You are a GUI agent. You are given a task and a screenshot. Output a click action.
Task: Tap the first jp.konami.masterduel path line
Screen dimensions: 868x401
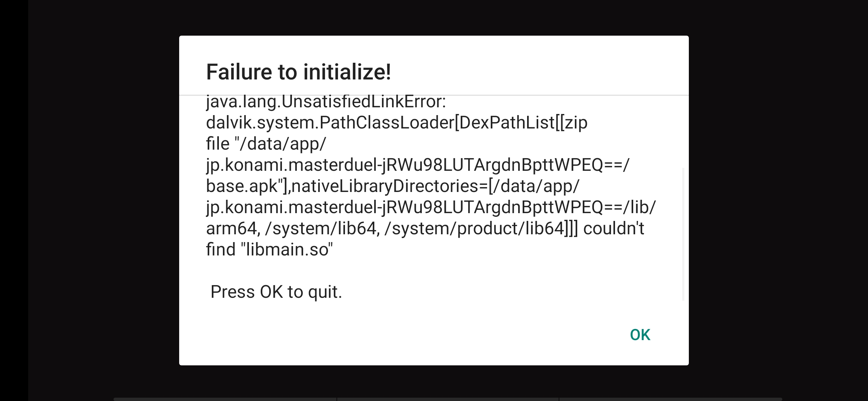click(418, 165)
